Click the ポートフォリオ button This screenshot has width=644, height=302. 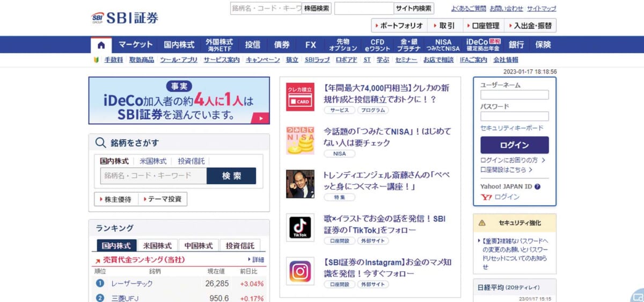[x=399, y=25]
